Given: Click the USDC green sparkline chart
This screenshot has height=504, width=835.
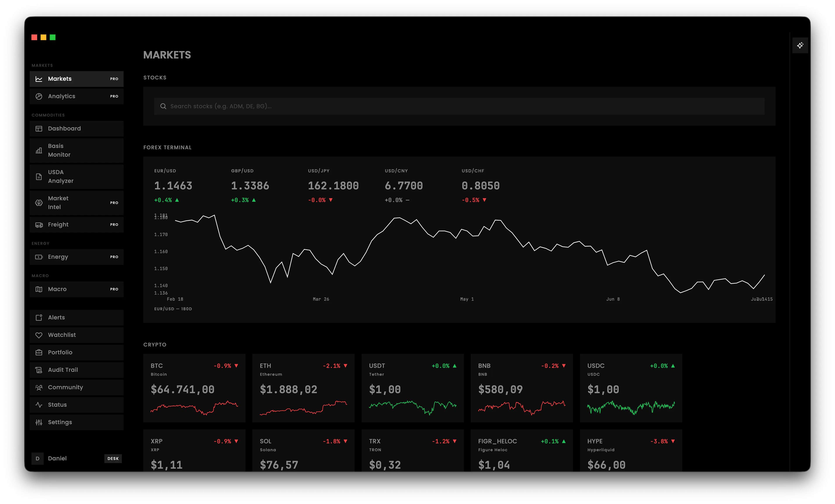Looking at the screenshot, I should click(631, 408).
